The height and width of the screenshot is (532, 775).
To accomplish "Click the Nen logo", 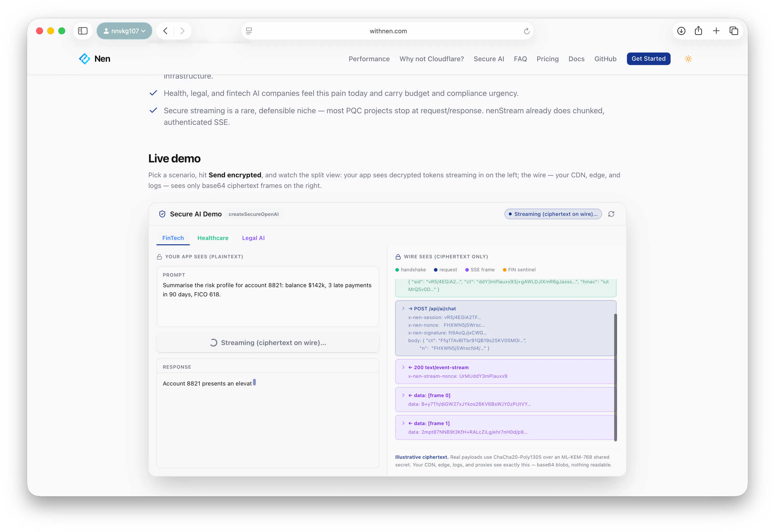I will point(95,59).
